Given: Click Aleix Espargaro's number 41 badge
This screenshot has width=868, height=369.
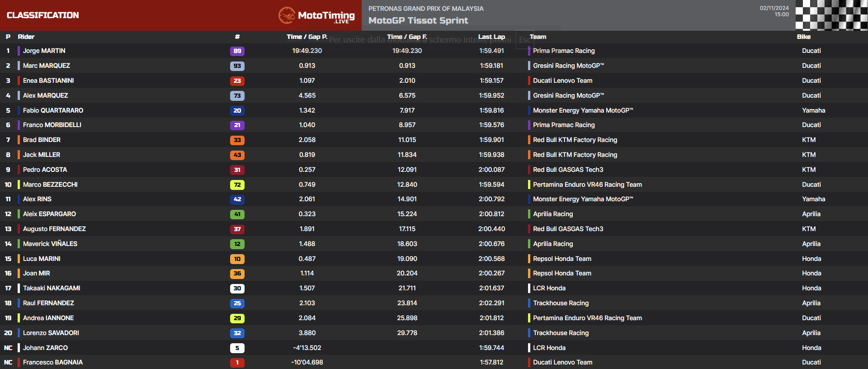Looking at the screenshot, I should point(237,214).
